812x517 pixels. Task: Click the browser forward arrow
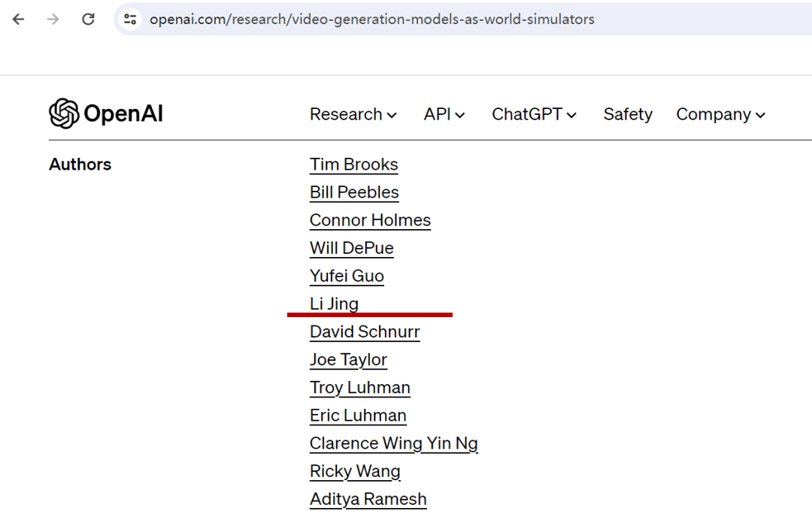53,20
